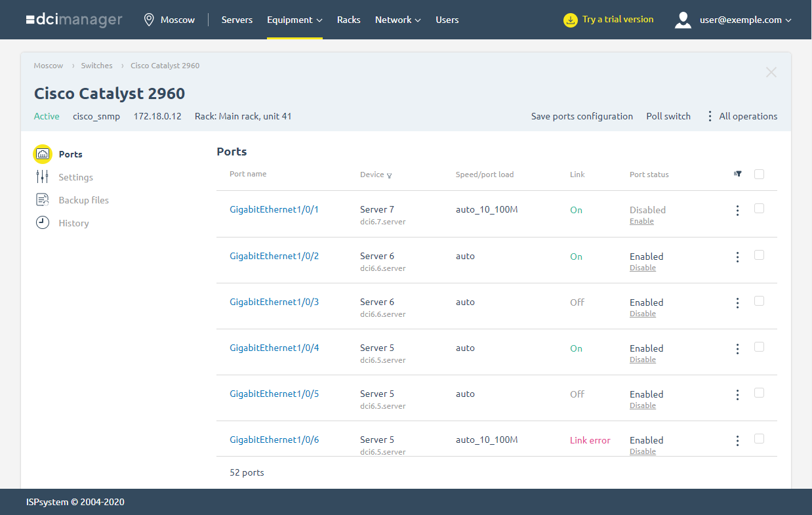812x515 pixels.
Task: Open actions menu for GigabitEthernet1/0/6
Action: pyautogui.click(x=738, y=441)
